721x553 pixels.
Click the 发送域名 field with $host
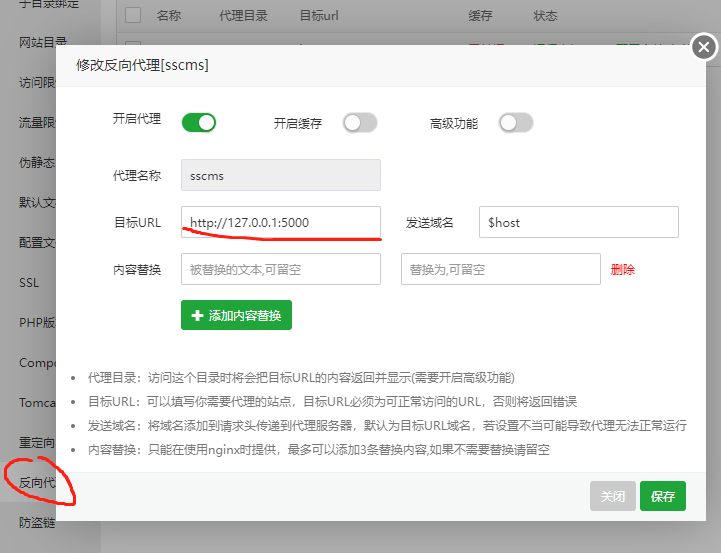click(579, 222)
